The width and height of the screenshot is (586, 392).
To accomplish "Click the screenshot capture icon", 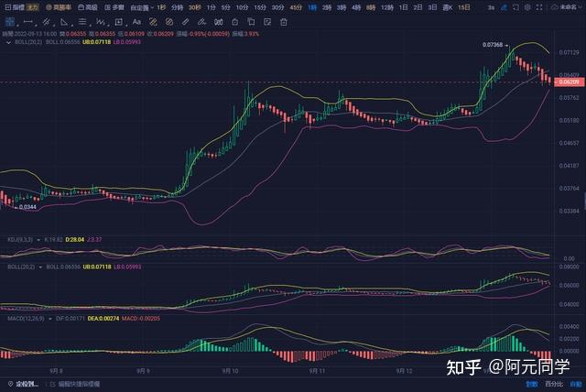I will click(515, 7).
